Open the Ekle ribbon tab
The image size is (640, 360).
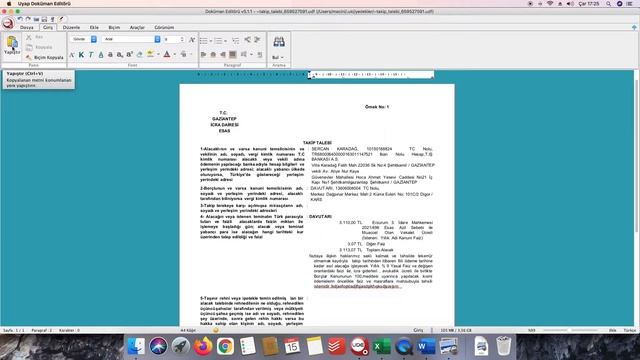click(94, 27)
